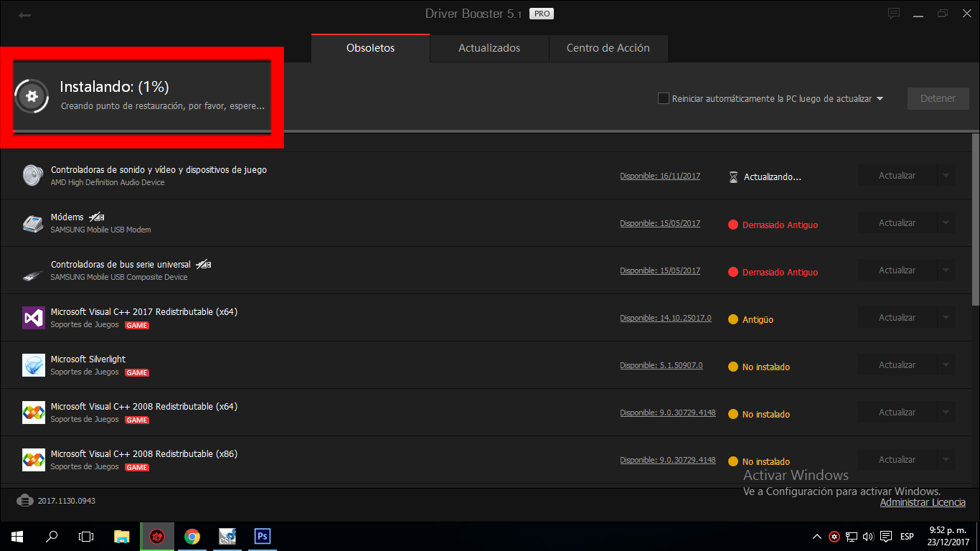Expand Actualizar dropdown for Visual C++ 2008 (x64)

[x=946, y=413]
